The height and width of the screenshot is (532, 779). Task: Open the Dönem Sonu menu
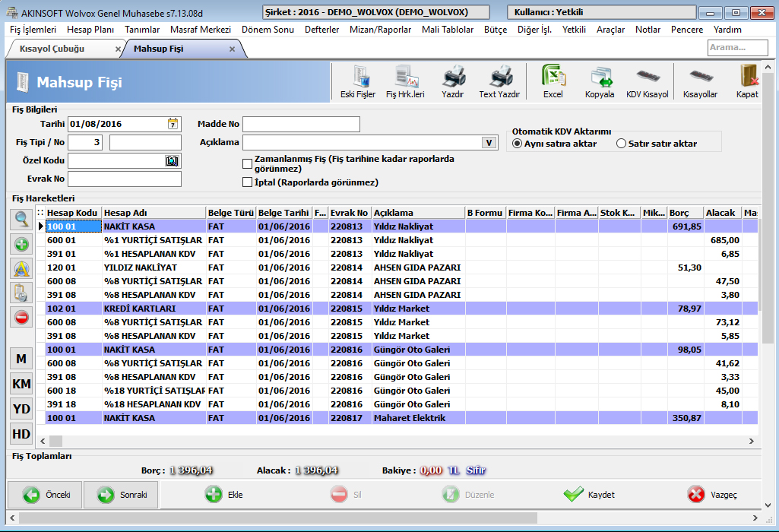(268, 30)
